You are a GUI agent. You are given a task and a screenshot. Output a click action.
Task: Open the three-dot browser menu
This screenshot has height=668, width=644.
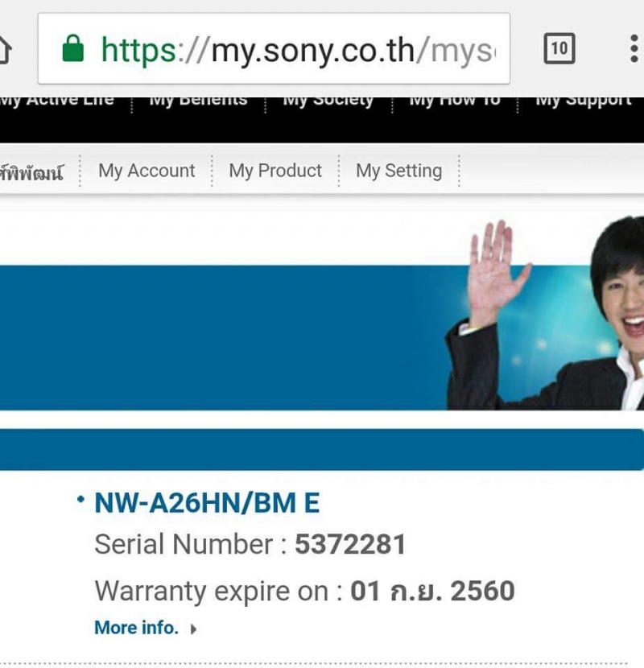coord(634,50)
